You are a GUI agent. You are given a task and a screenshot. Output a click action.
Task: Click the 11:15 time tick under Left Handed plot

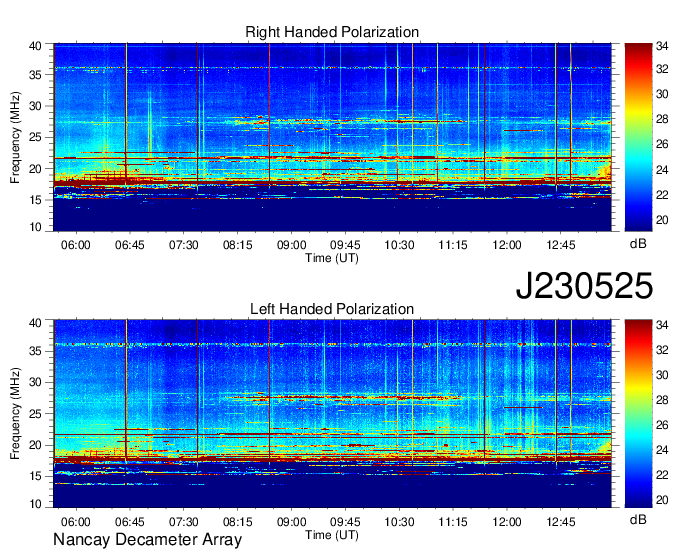(x=453, y=522)
